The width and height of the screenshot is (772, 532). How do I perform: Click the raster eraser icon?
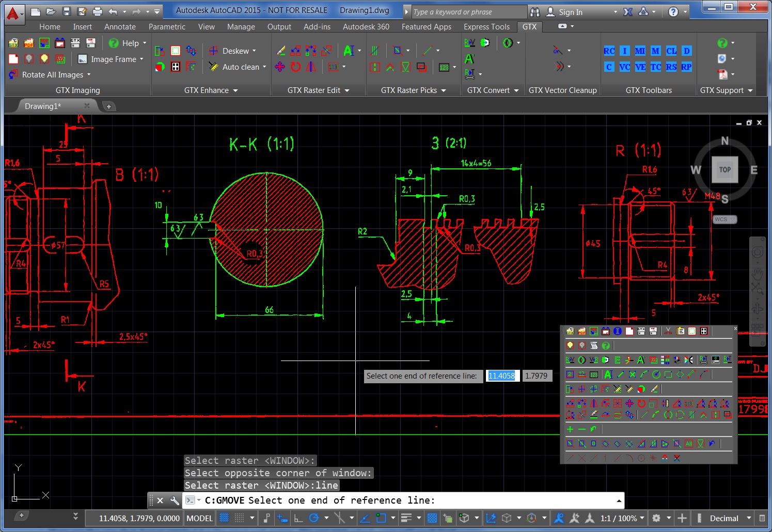280,51
